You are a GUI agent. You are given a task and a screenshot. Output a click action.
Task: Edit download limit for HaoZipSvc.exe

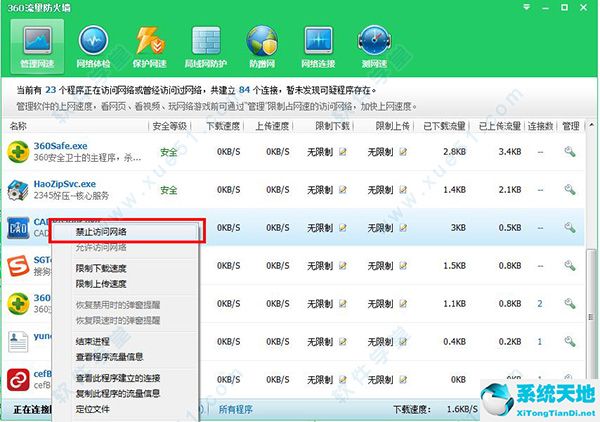pos(343,189)
